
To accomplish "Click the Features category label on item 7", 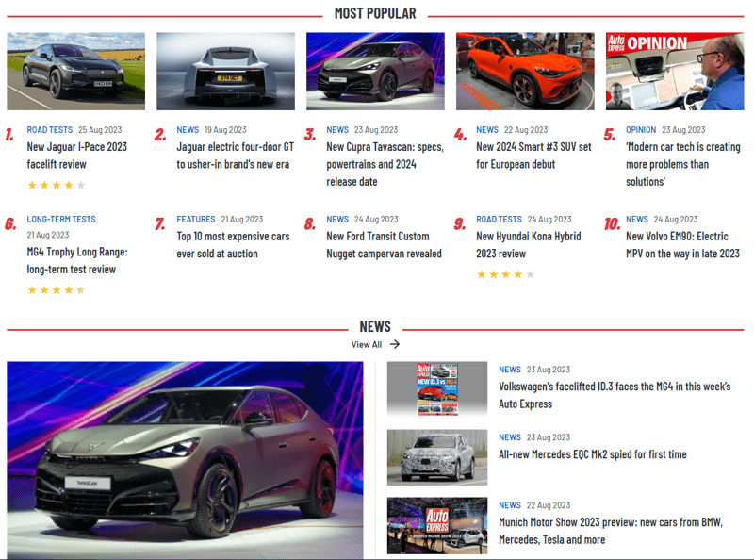I will pyautogui.click(x=196, y=219).
